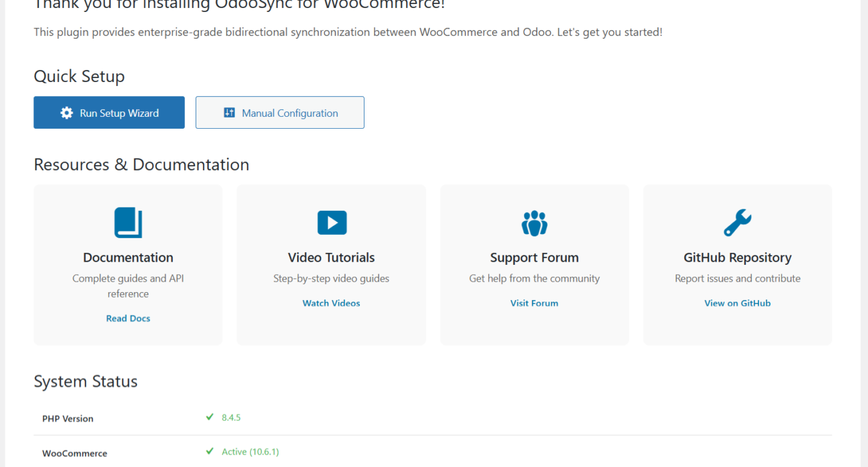Screen dimensions: 868x467
Task: Select the Active (10.6.1) status text
Action: tap(250, 452)
